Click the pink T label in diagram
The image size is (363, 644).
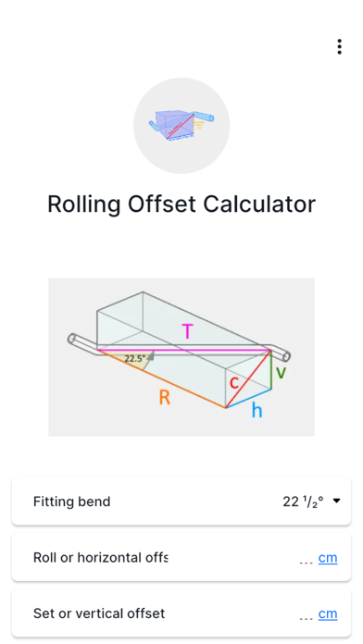[x=187, y=331]
